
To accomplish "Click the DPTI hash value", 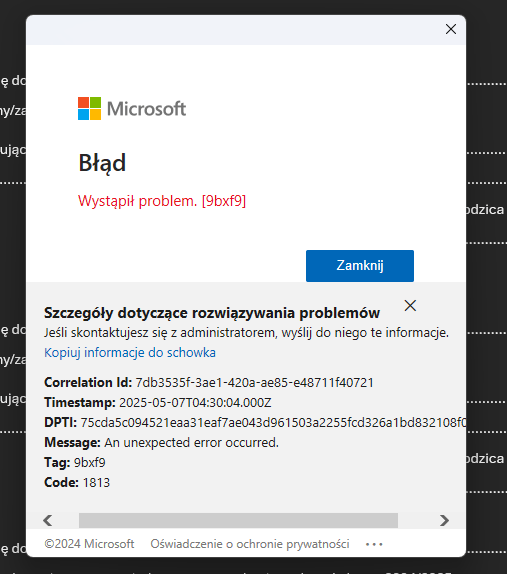I will pyautogui.click(x=273, y=422).
